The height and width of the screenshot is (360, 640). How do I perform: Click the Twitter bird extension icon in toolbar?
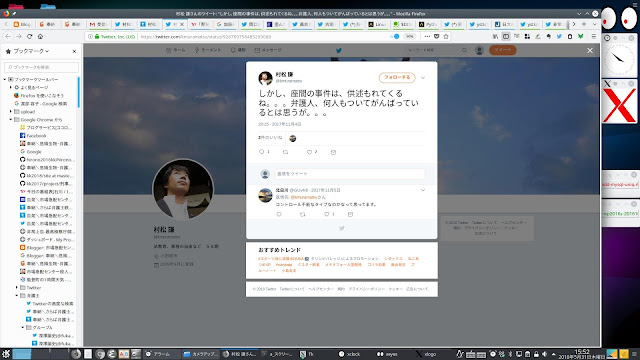559,36
